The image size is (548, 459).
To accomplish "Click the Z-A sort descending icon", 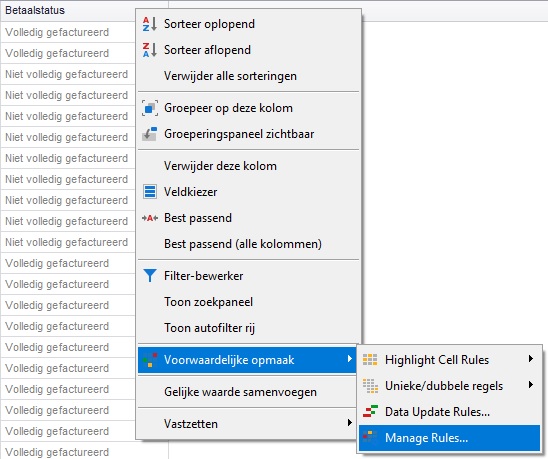I will click(150, 50).
